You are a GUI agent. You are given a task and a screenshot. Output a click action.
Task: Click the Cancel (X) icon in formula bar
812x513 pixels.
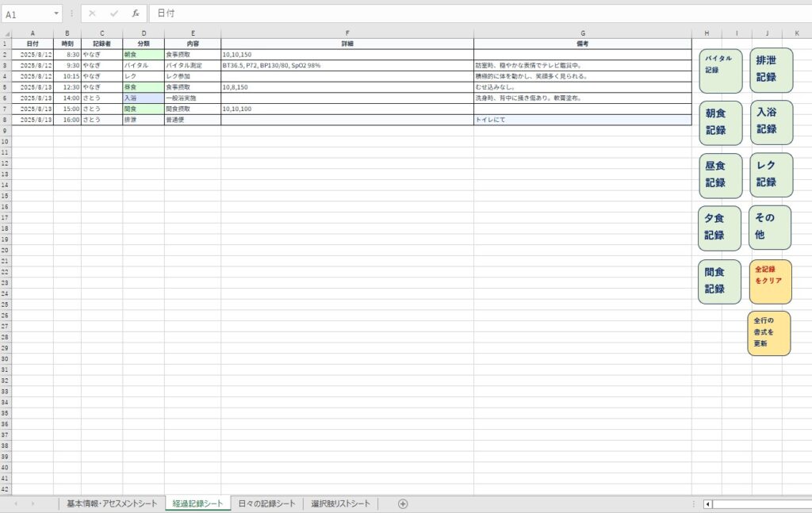pos(93,13)
